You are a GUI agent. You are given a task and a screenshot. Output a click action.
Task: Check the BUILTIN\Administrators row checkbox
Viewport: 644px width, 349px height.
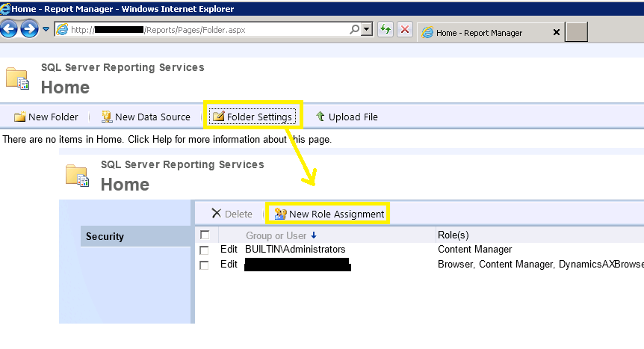click(x=204, y=250)
